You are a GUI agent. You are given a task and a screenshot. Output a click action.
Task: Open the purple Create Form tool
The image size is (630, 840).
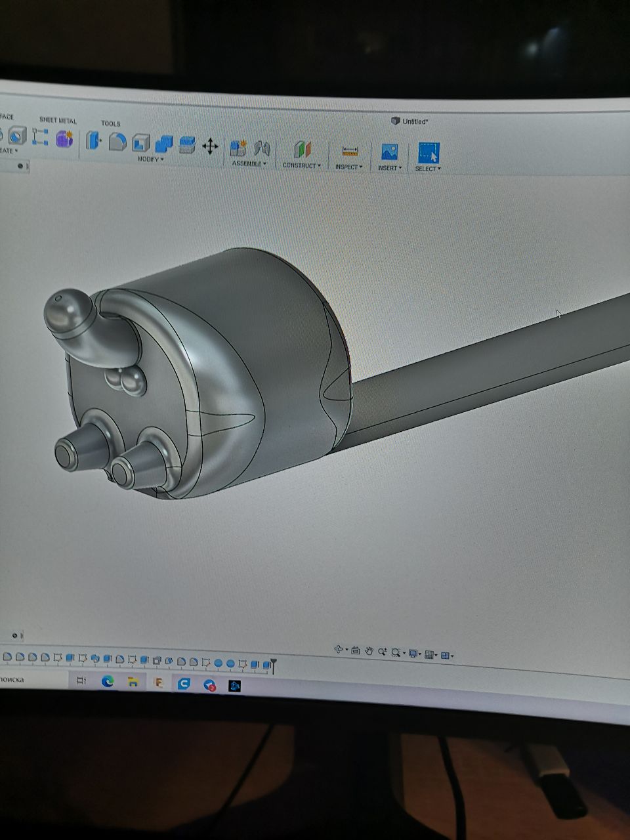click(x=64, y=138)
